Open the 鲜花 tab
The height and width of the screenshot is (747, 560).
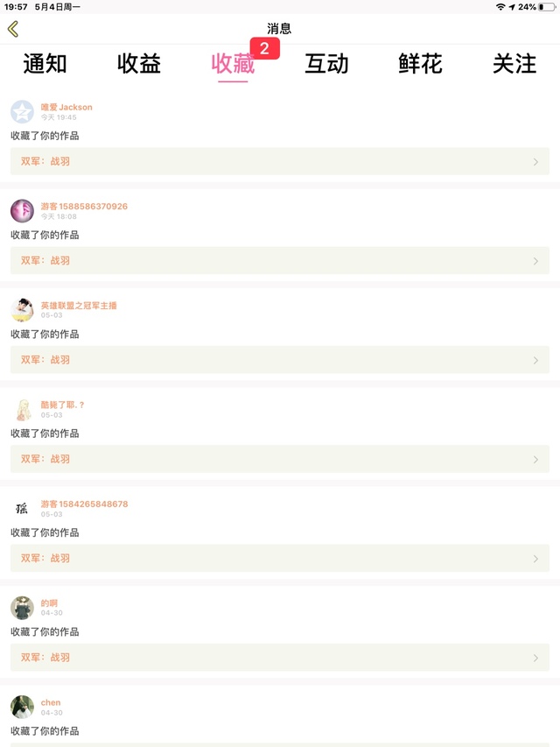[x=420, y=64]
